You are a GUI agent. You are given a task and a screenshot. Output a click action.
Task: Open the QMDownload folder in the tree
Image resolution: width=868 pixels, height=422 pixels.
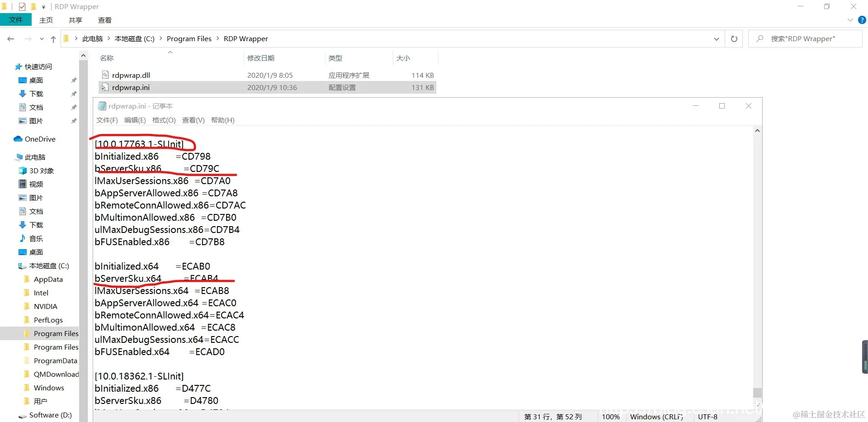click(x=56, y=374)
